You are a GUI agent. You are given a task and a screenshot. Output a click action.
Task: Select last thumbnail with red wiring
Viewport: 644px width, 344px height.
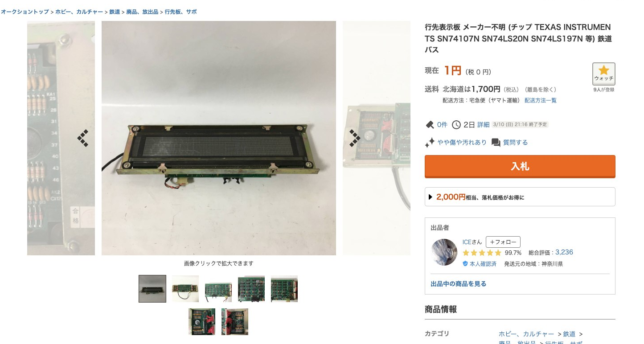(235, 322)
